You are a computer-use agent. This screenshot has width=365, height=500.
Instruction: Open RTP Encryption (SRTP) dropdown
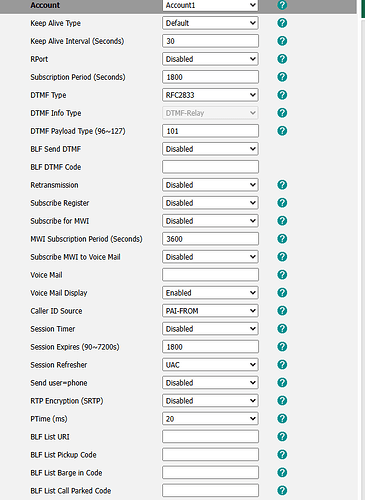point(210,401)
